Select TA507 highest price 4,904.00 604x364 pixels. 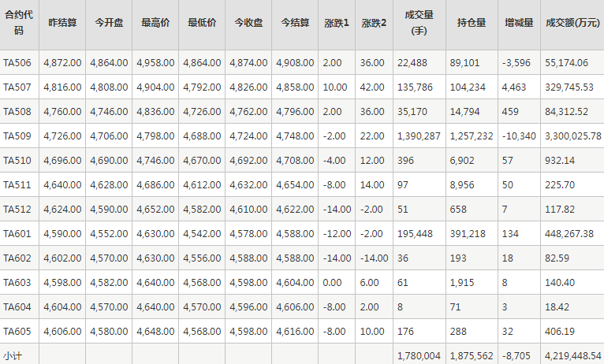(x=155, y=87)
